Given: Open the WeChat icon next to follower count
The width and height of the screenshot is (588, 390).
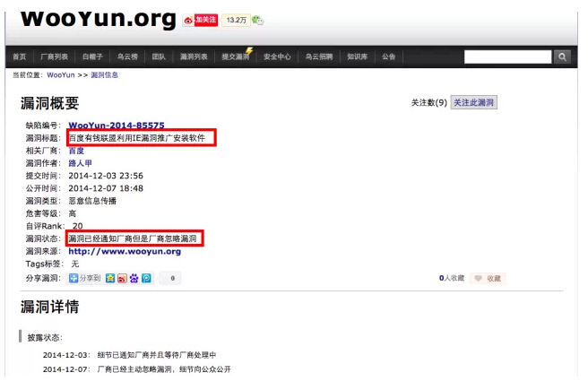Looking at the screenshot, I should point(257,21).
